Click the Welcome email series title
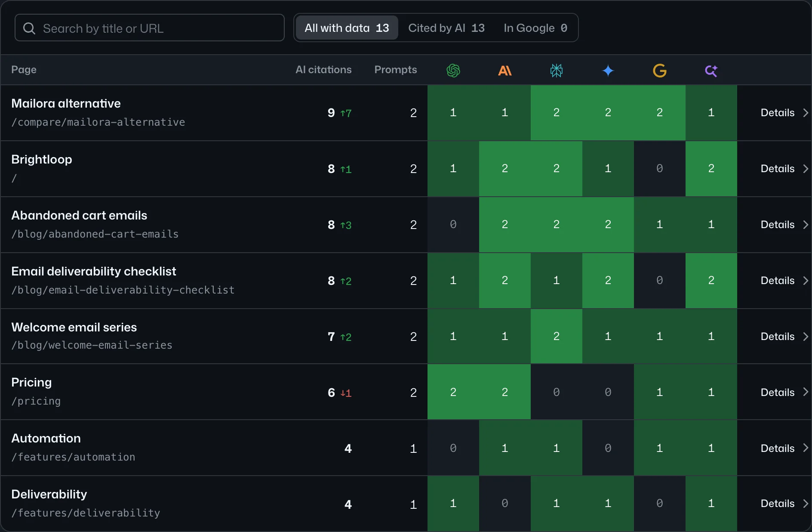Viewport: 812px width, 532px height. coord(74,327)
